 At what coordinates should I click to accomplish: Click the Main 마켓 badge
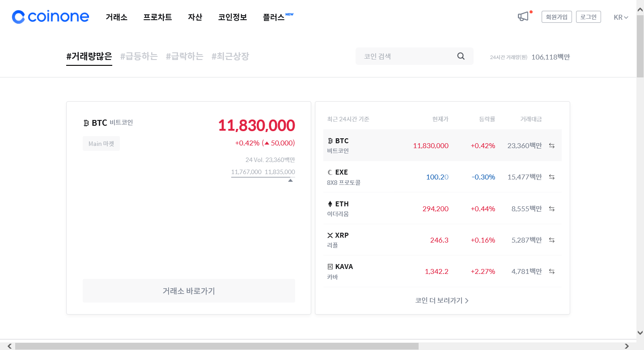point(101,144)
